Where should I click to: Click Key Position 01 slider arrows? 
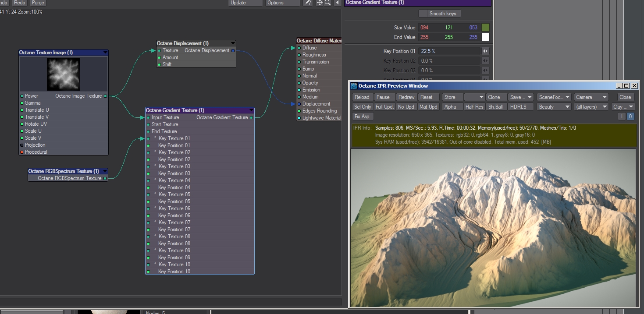tap(485, 51)
